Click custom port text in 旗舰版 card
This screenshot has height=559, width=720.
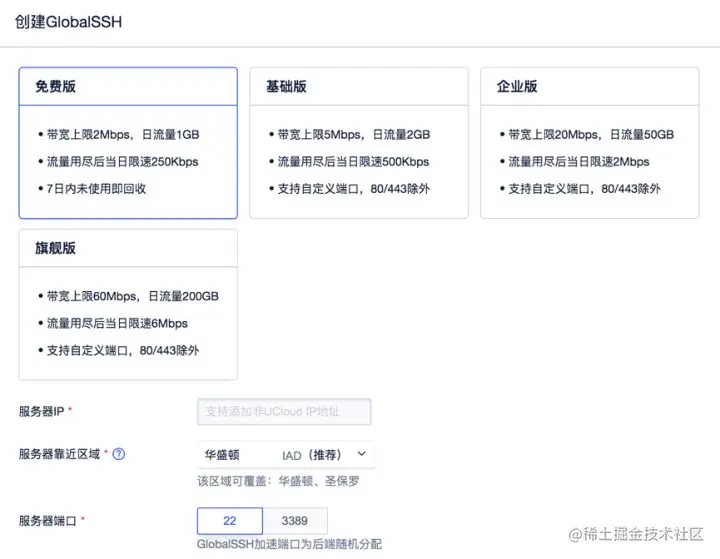pos(123,350)
